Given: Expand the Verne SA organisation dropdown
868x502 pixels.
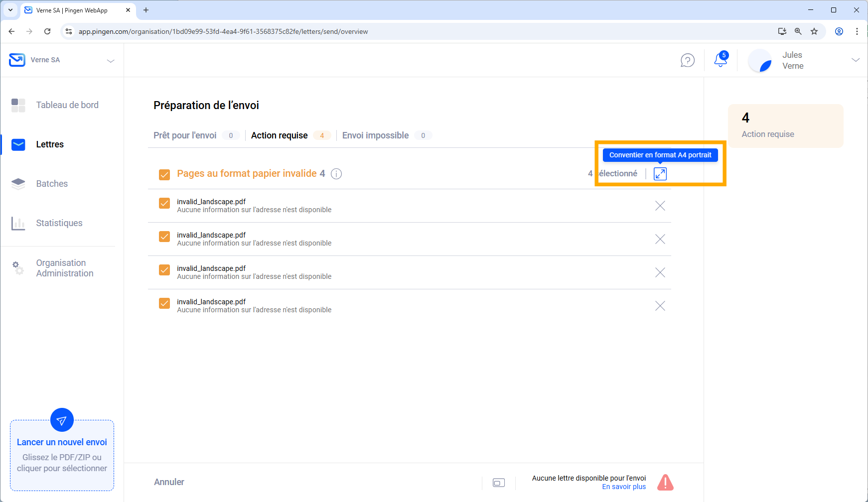Looking at the screenshot, I should coord(111,60).
